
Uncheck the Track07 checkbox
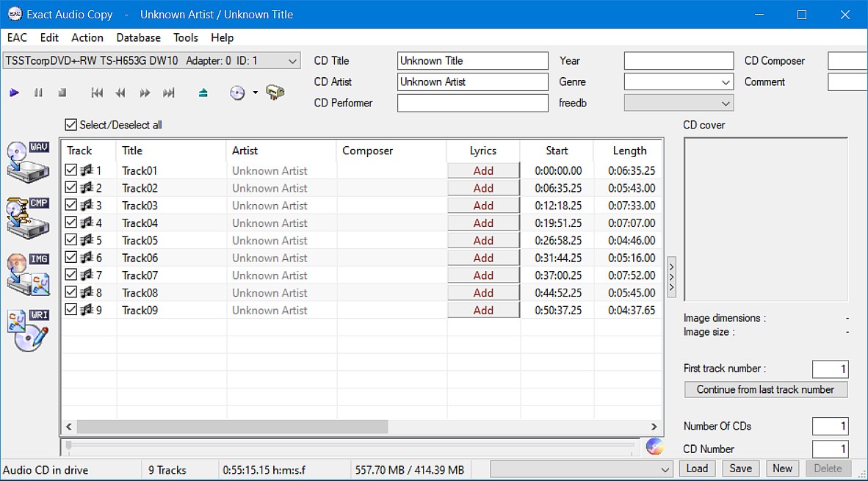point(70,275)
